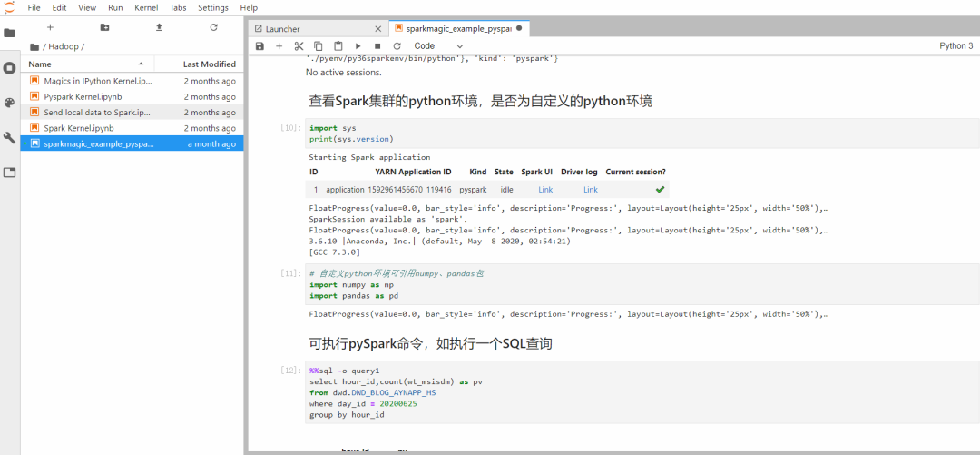The height and width of the screenshot is (455, 980).
Task: Switch to the Launcher tab
Action: [318, 29]
